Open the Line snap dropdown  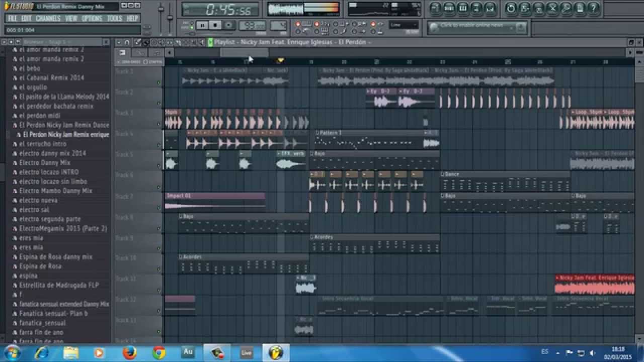tap(404, 25)
